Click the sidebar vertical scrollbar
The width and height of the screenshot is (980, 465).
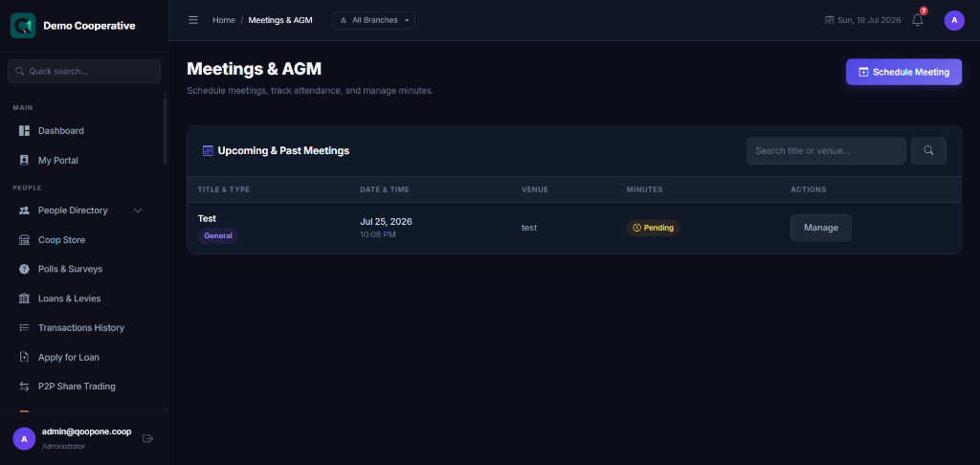tap(165, 131)
